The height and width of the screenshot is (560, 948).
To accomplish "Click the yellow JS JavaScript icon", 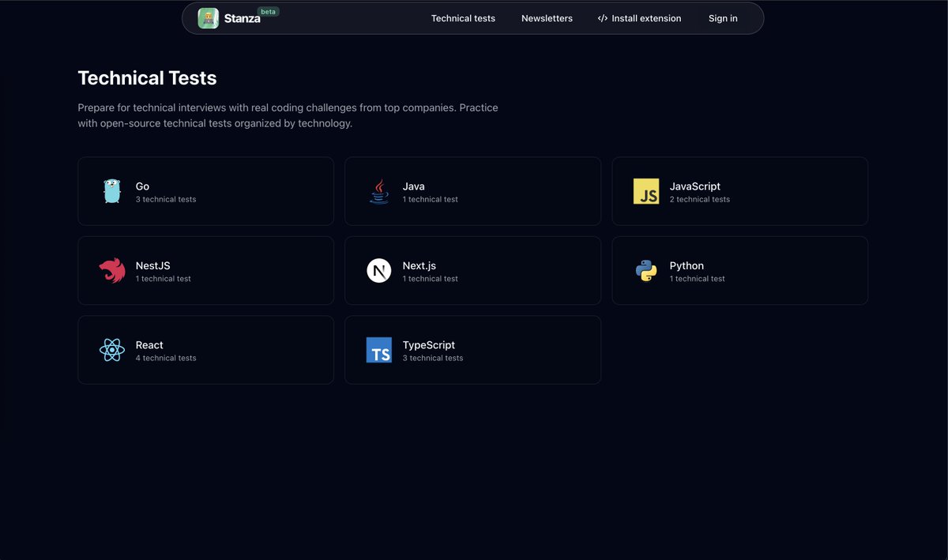I will [646, 191].
